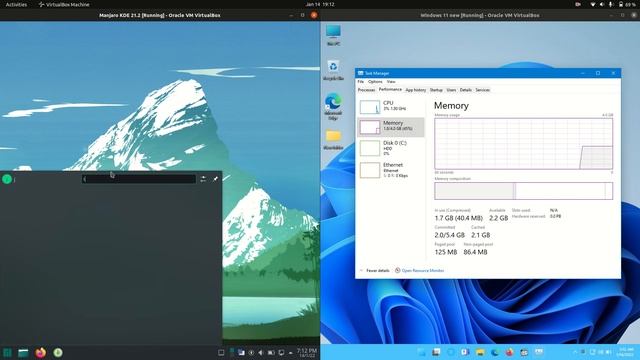
Task: Open the file manager icon in Manjaro taskbar
Action: [x=23, y=353]
